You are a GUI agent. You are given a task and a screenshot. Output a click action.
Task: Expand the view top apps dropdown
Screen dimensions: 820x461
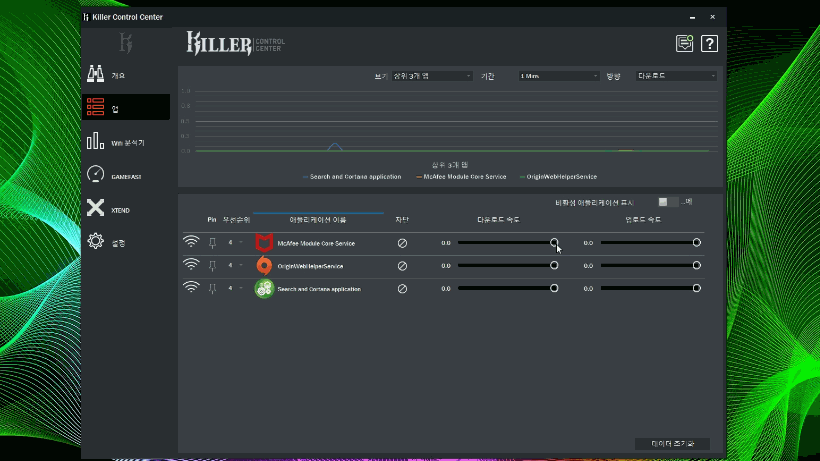pos(431,76)
